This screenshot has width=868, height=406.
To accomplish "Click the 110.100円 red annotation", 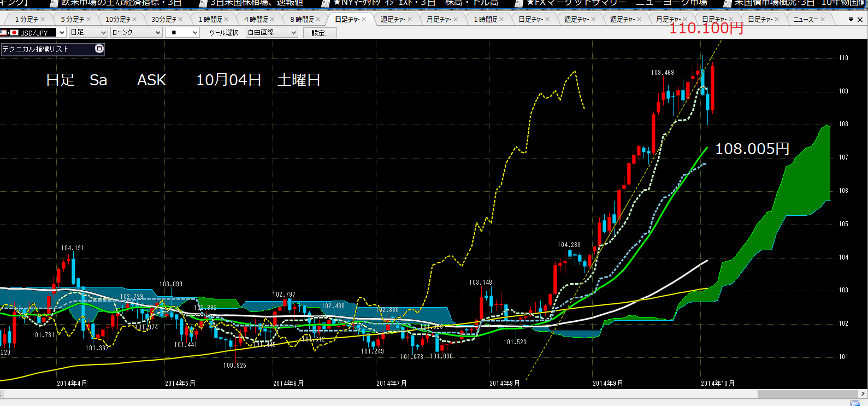I will pyautogui.click(x=707, y=28).
